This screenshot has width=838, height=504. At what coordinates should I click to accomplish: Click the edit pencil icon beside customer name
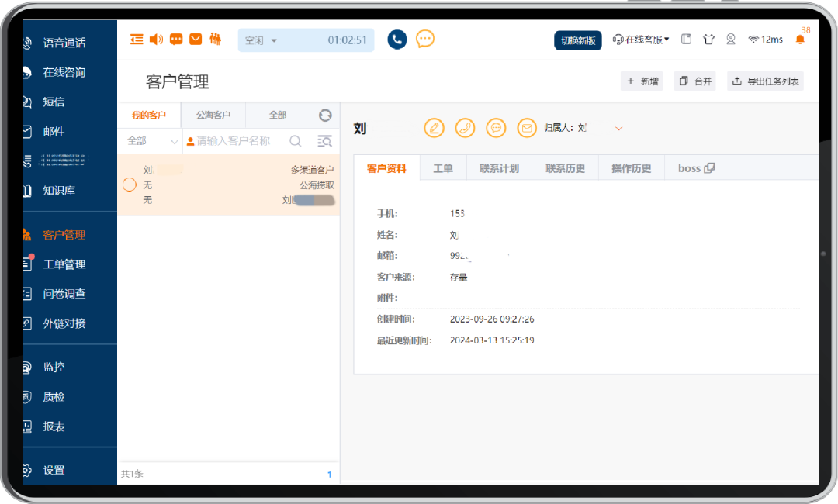coord(434,128)
